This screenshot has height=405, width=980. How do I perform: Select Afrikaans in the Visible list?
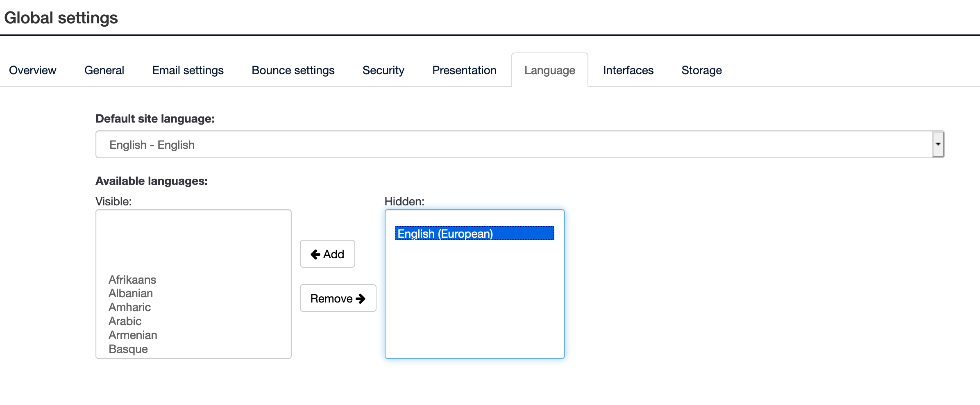132,280
